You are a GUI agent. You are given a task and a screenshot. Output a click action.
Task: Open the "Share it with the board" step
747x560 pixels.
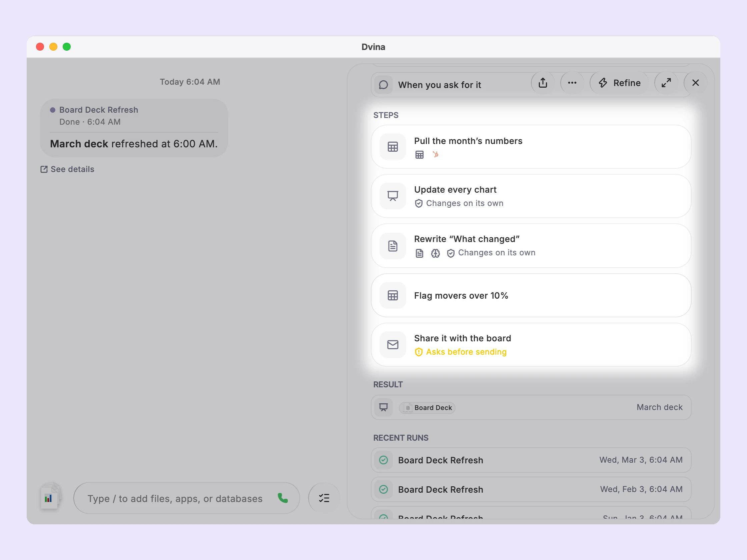point(531,345)
